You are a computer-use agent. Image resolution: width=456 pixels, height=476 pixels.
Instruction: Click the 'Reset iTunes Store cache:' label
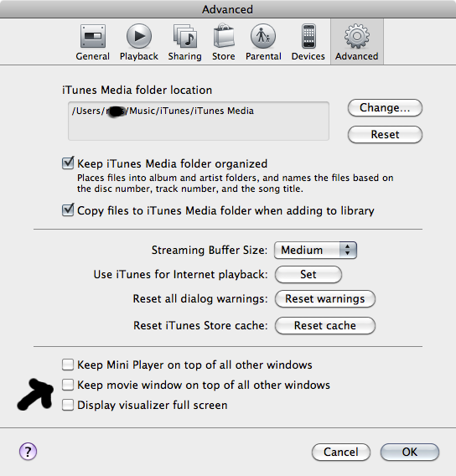(x=200, y=325)
